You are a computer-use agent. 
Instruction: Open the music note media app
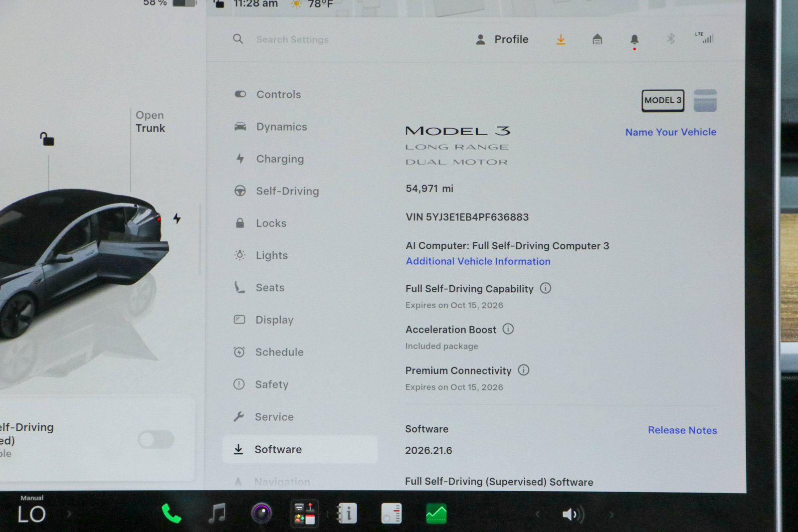pyautogui.click(x=217, y=513)
